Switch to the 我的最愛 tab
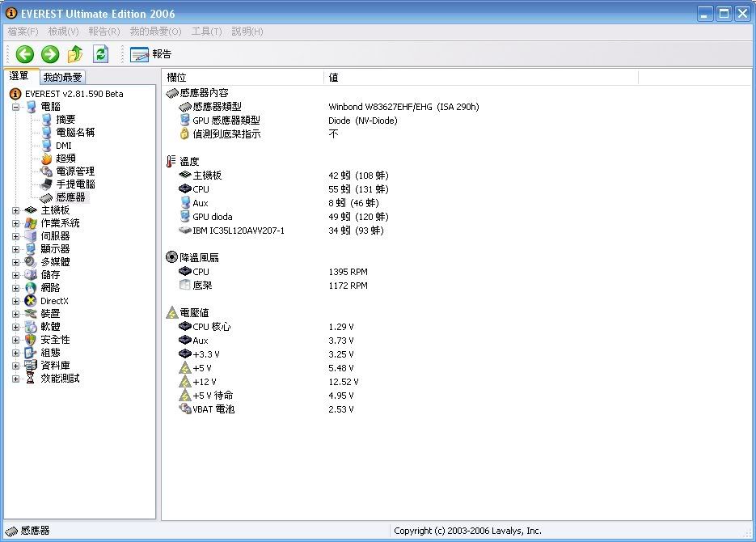The height and width of the screenshot is (542, 756). point(63,77)
